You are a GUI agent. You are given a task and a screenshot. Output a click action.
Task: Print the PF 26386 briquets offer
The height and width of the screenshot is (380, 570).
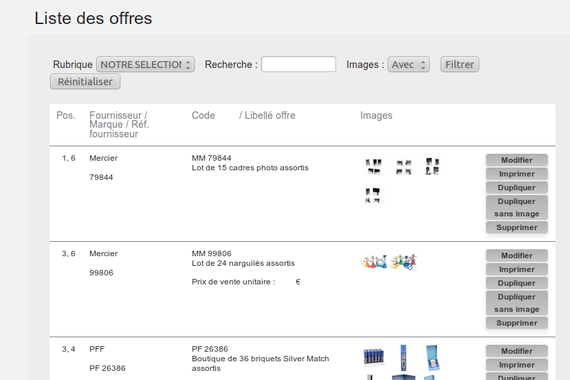517,365
